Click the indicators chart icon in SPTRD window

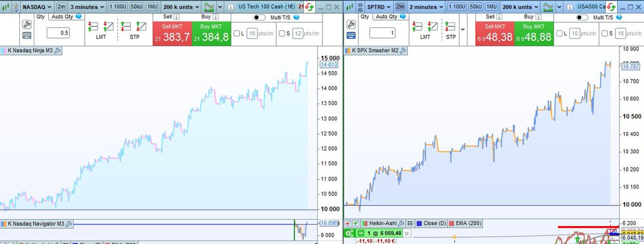[548, 6]
